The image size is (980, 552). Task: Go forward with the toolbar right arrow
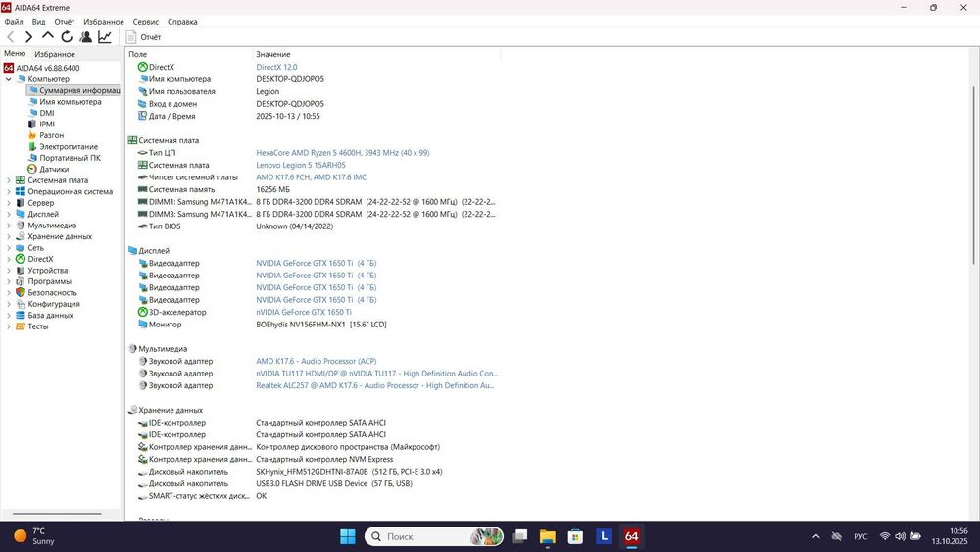click(28, 37)
